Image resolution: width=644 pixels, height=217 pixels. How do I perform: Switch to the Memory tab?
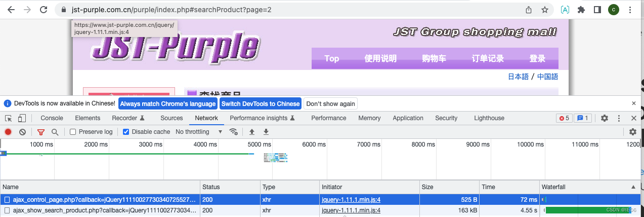click(x=369, y=118)
